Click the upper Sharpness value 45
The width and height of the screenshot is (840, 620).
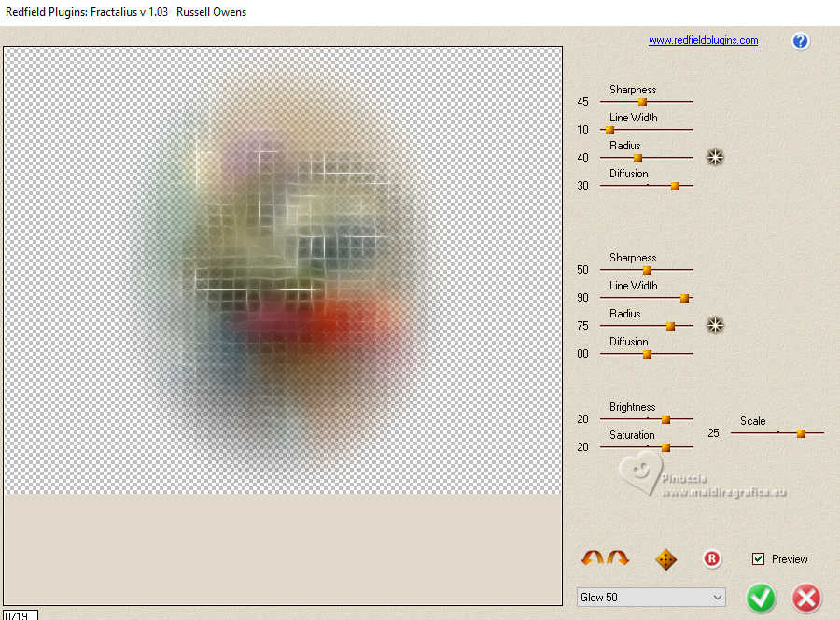pyautogui.click(x=582, y=102)
